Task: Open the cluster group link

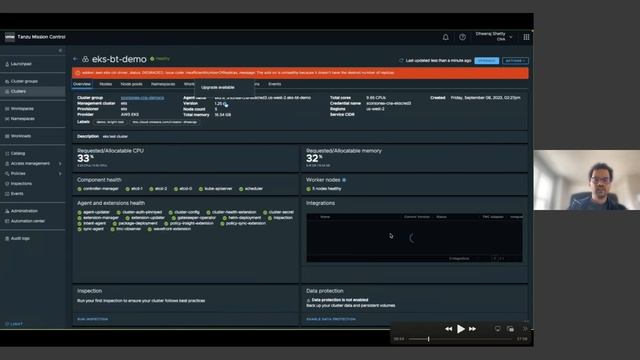Action: 142,98
